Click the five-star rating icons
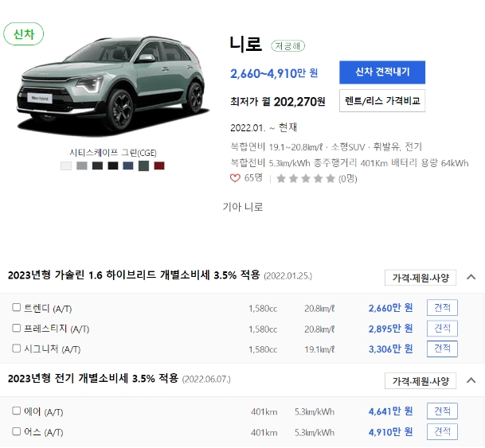 click(306, 178)
